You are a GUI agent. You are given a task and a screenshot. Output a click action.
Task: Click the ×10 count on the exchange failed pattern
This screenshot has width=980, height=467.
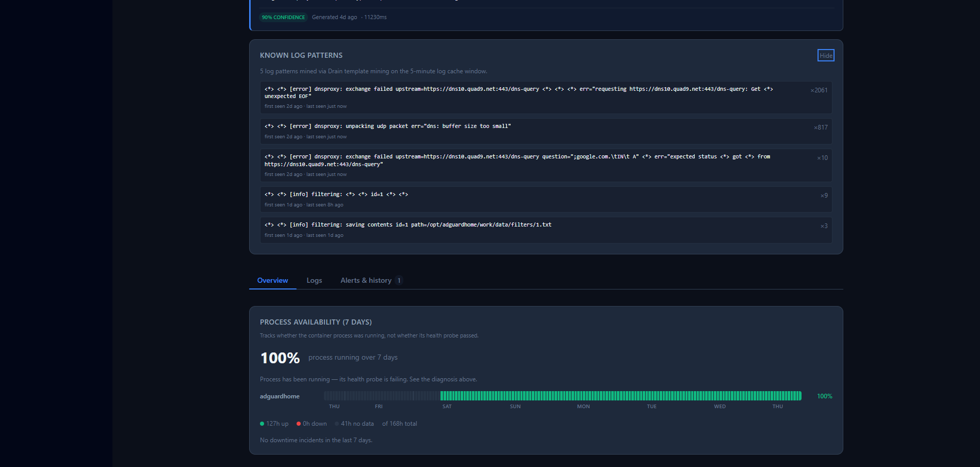[822, 158]
